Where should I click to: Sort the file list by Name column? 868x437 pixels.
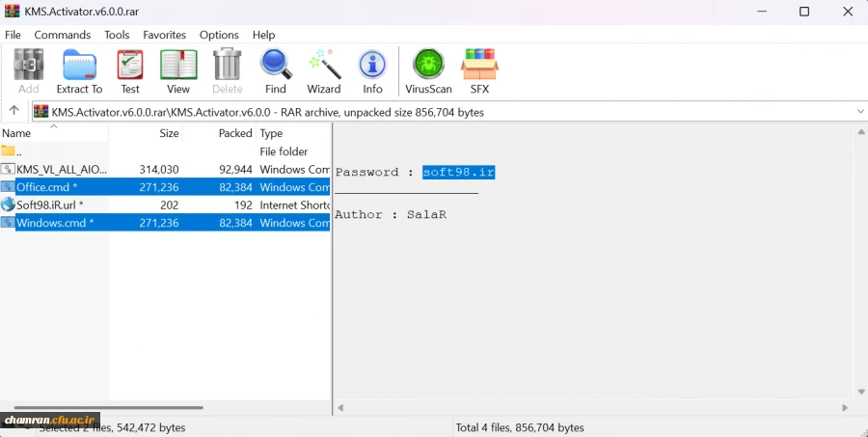point(54,133)
